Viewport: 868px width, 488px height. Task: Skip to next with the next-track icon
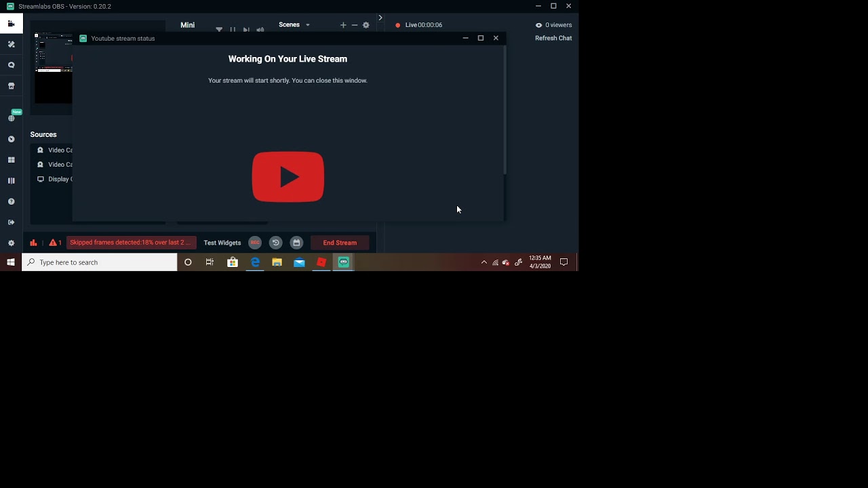[246, 30]
